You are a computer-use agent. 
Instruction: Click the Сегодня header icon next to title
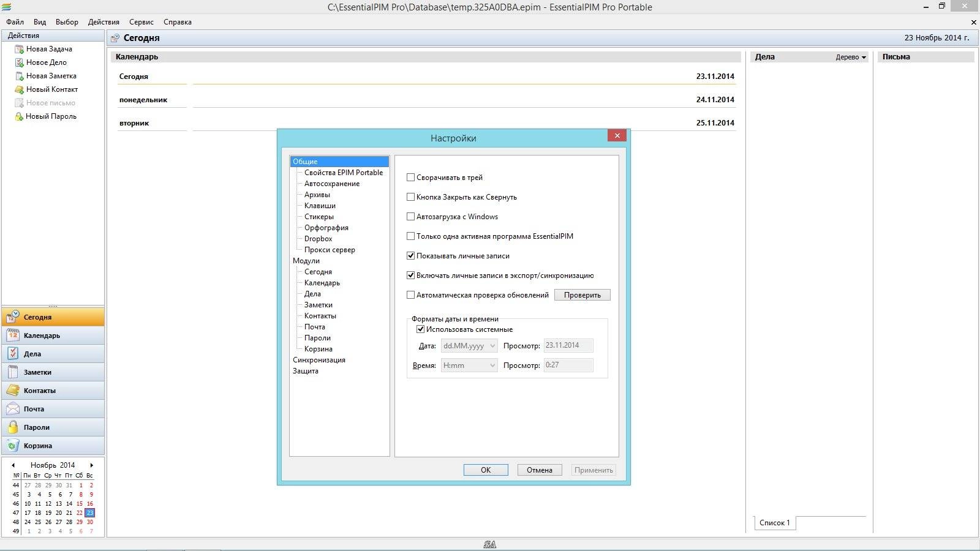(115, 38)
